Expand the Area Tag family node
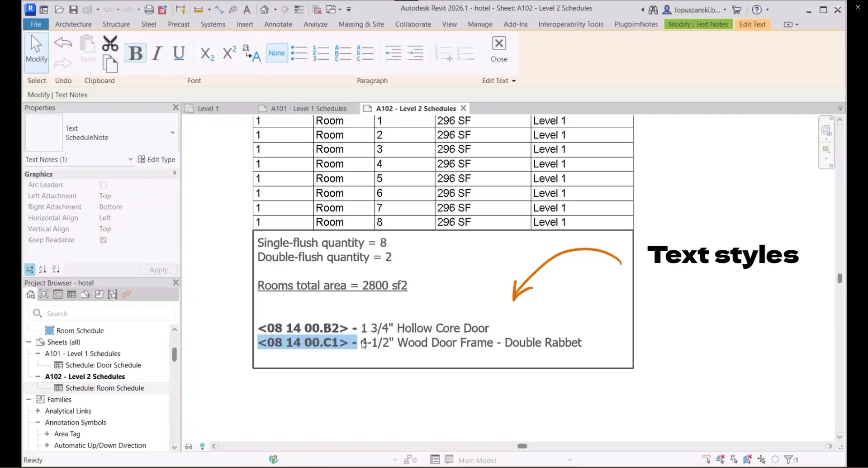 pos(47,434)
